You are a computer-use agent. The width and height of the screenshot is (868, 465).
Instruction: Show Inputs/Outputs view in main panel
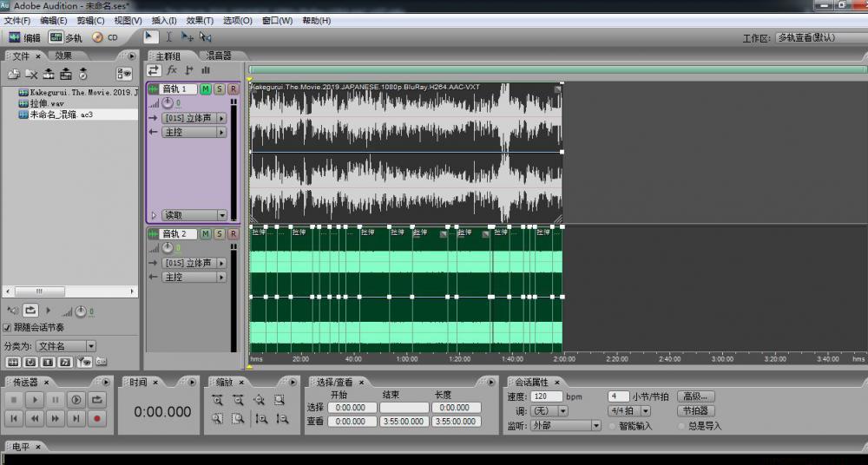(x=154, y=70)
